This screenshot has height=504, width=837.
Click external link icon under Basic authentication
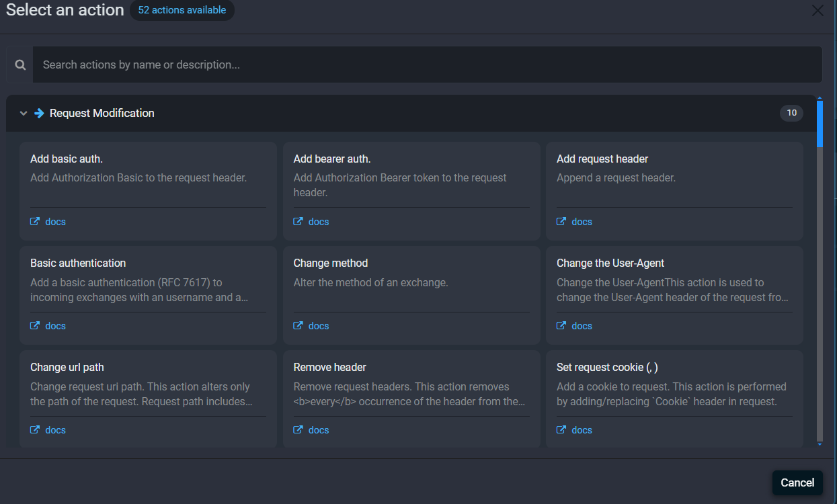point(35,325)
